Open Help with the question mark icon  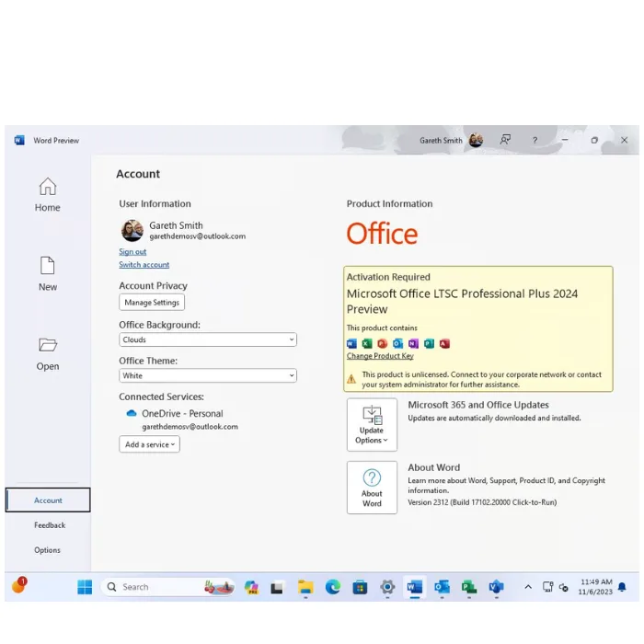[535, 140]
